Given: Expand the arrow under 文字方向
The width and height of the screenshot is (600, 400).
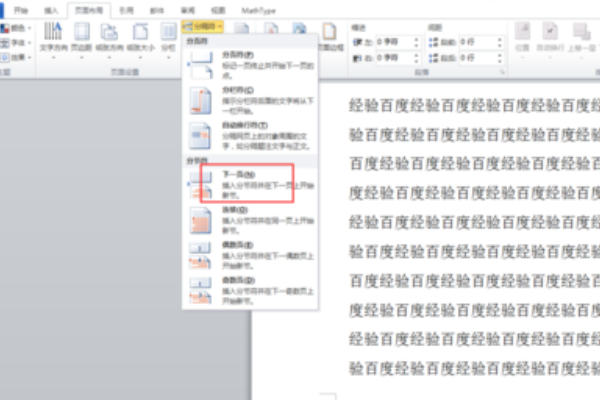Looking at the screenshot, I should click(53, 58).
